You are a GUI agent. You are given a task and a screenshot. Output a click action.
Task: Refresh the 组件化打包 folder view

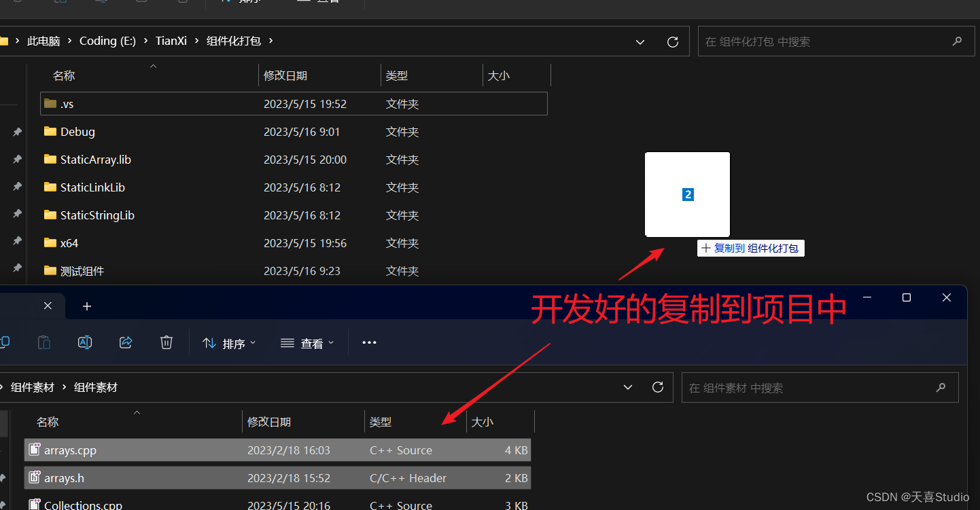point(673,41)
